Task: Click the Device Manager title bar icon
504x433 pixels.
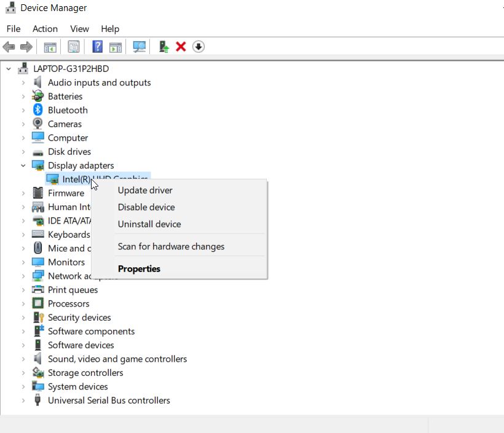Action: [x=10, y=7]
